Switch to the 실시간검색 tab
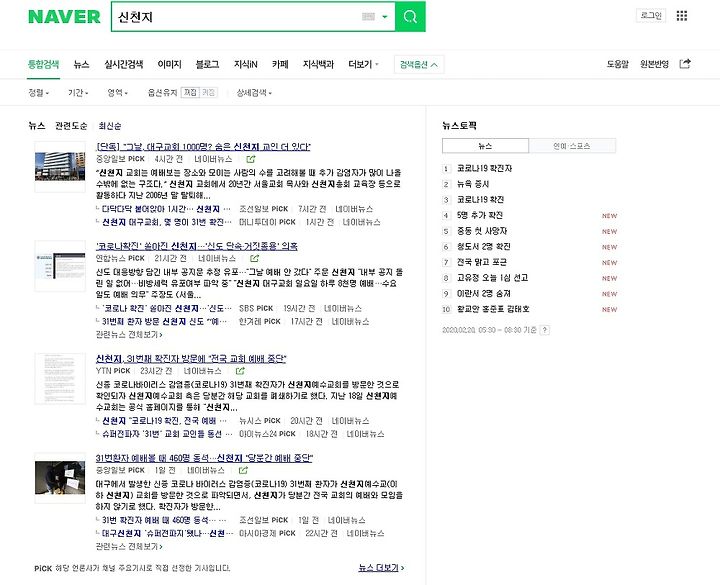Viewport: 720px width, 585px height. [x=124, y=64]
